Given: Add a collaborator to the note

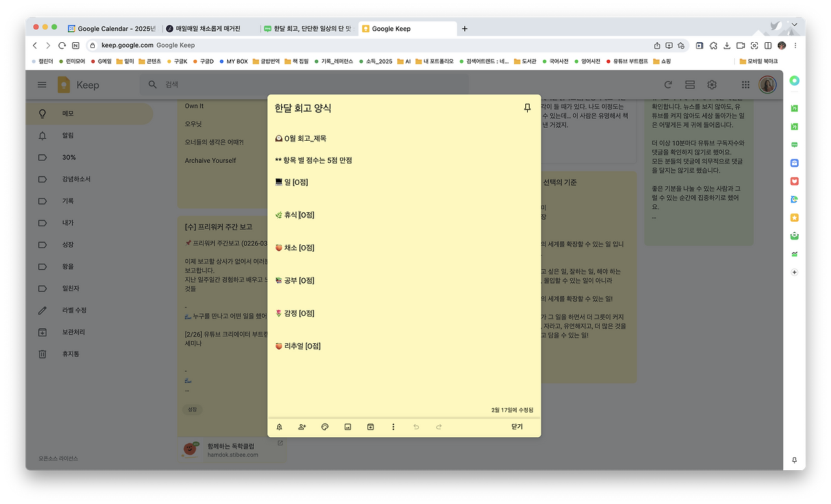Looking at the screenshot, I should [x=302, y=427].
